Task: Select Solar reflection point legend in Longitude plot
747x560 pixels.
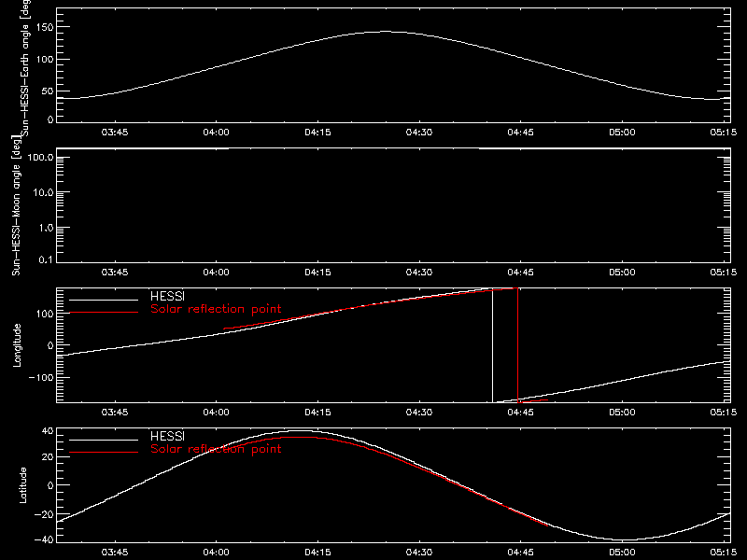Action: tap(216, 309)
